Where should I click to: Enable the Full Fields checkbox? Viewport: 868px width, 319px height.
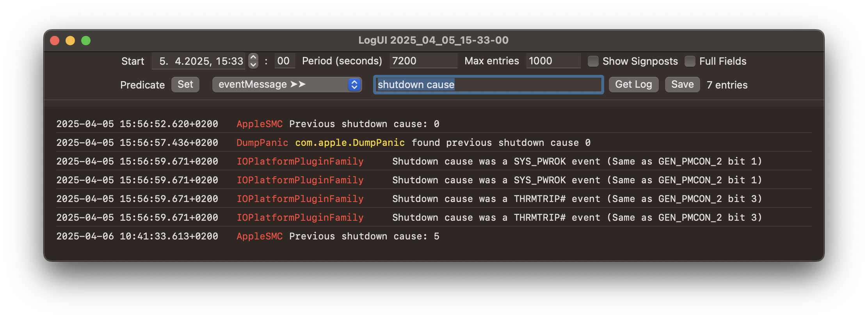(x=690, y=61)
